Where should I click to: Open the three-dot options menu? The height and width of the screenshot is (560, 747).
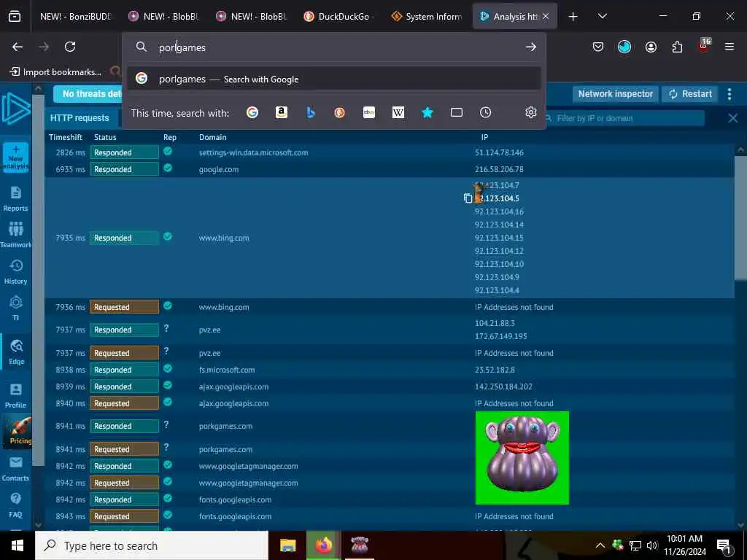(729, 94)
